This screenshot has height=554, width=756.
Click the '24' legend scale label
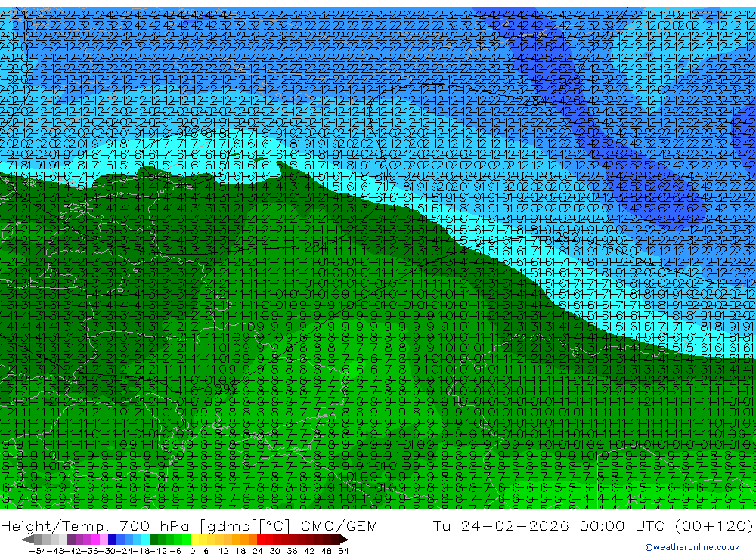point(258,551)
